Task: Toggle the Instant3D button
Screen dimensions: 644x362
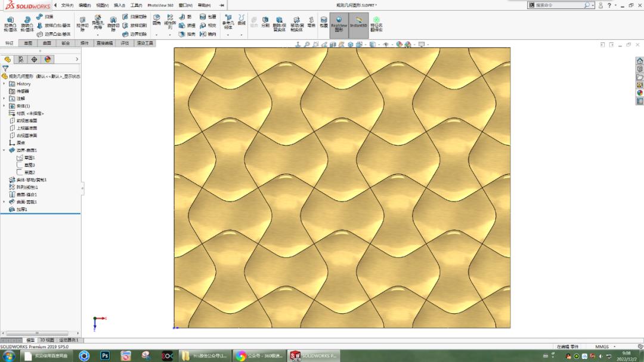Action: click(358, 23)
